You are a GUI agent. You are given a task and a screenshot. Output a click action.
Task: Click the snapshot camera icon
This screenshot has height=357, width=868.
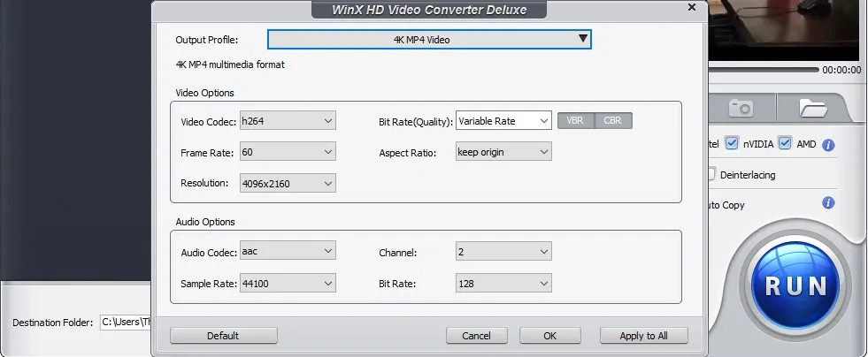click(741, 108)
